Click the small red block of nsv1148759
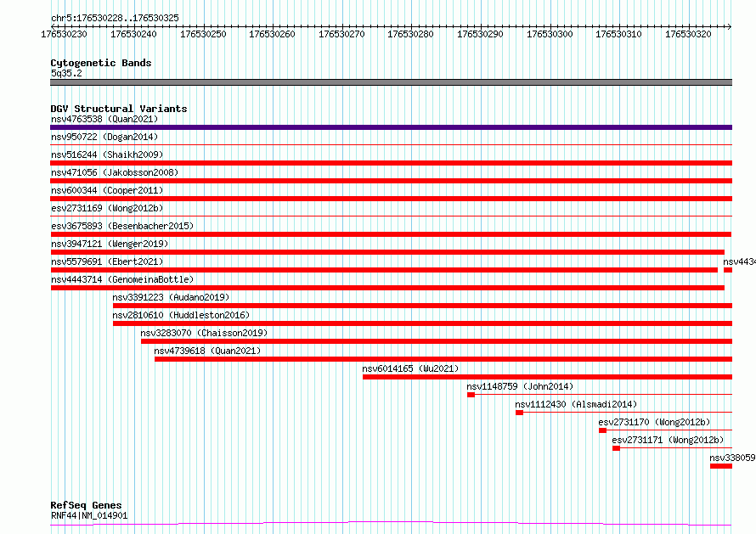 [471, 395]
